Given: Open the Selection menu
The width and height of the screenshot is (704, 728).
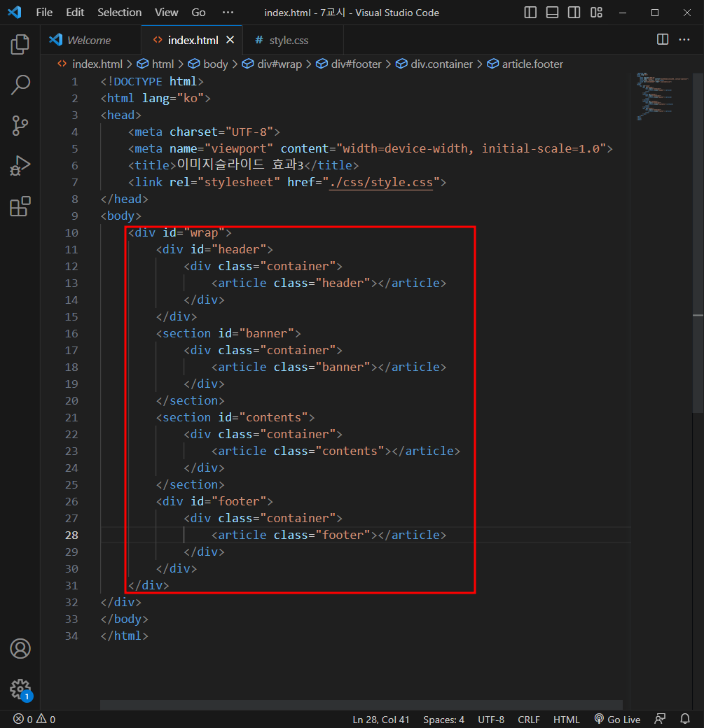Looking at the screenshot, I should [119, 13].
